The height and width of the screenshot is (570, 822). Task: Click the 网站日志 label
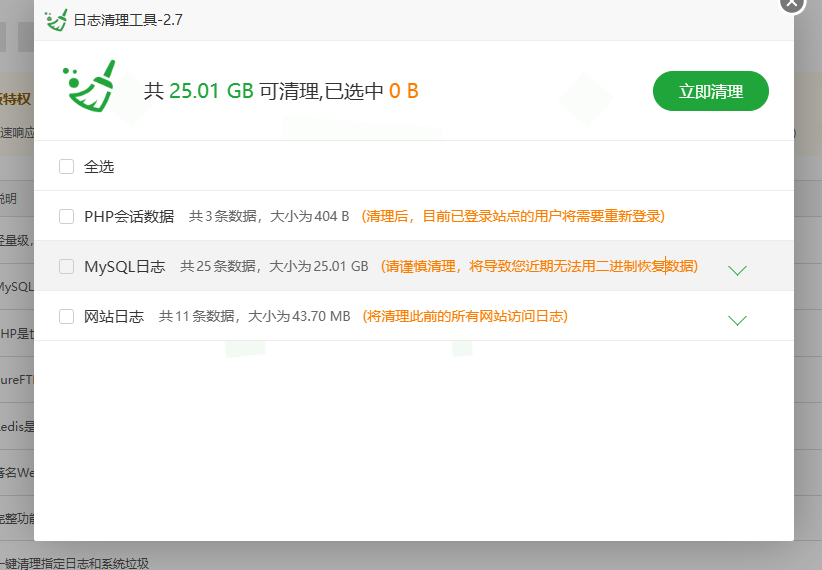pos(114,316)
